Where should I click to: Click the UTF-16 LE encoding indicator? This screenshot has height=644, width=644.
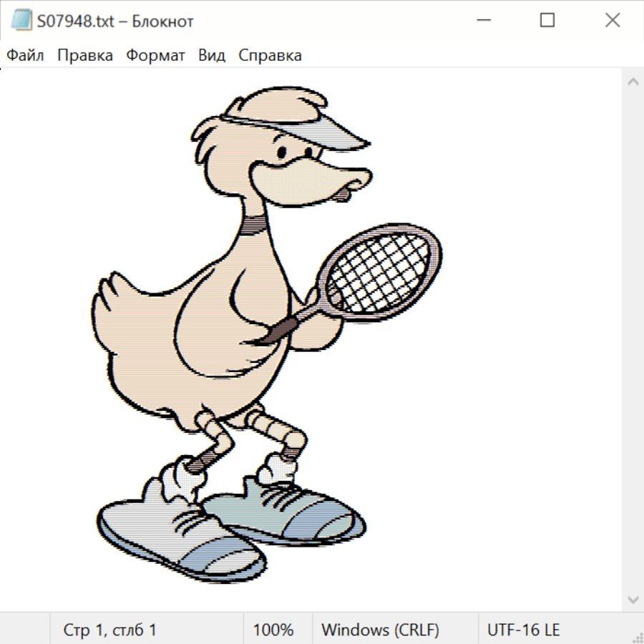523,630
